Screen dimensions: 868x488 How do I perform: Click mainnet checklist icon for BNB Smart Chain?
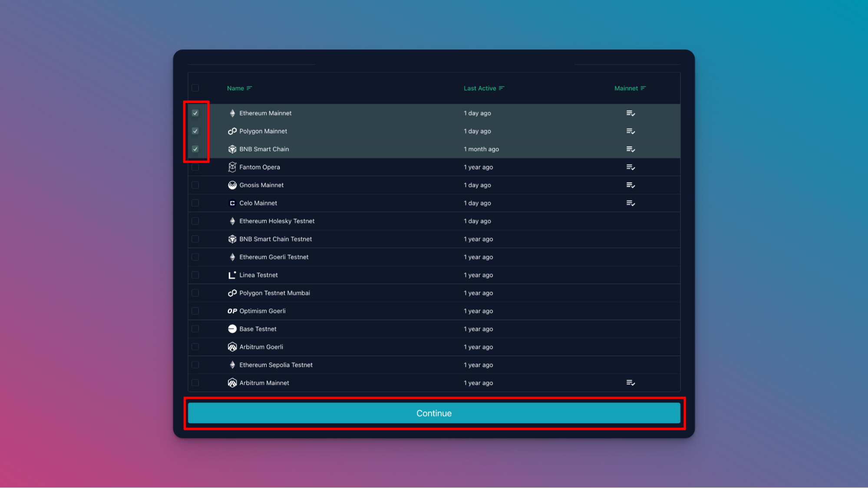(x=630, y=149)
